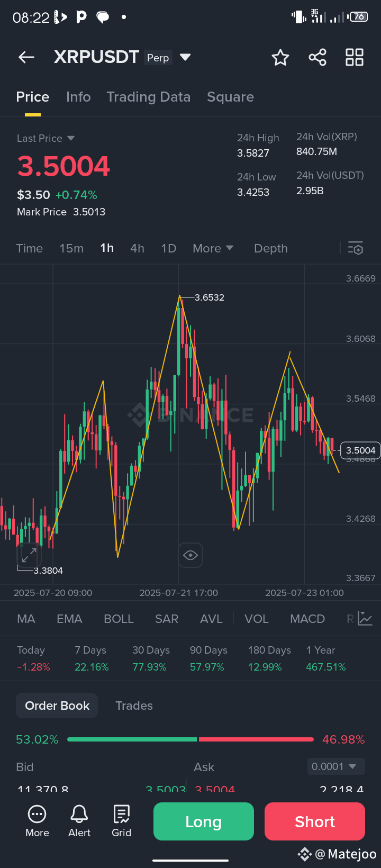Open the grid layout menu icon
The image size is (381, 868).
355,57
